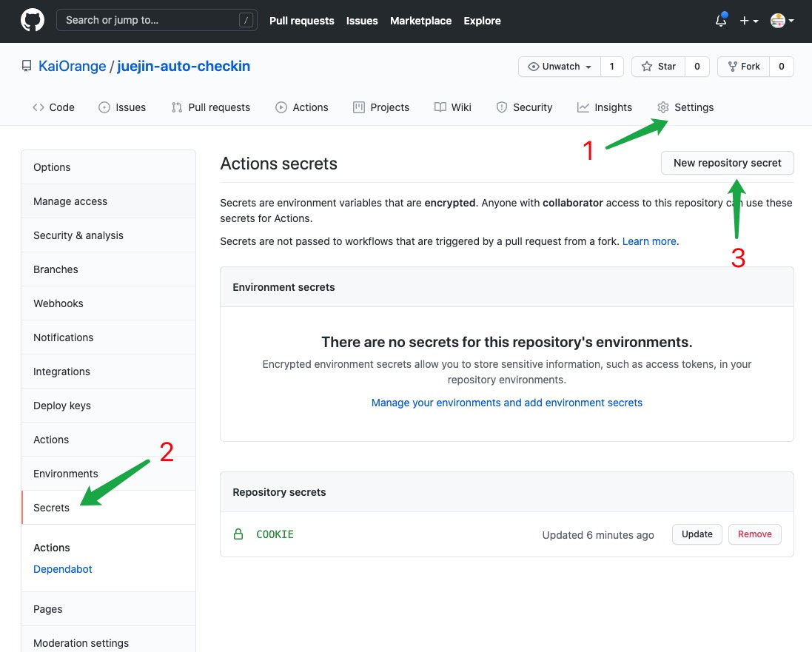812x652 pixels.
Task: Open the KaiOrange owner profile link
Action: coord(72,67)
